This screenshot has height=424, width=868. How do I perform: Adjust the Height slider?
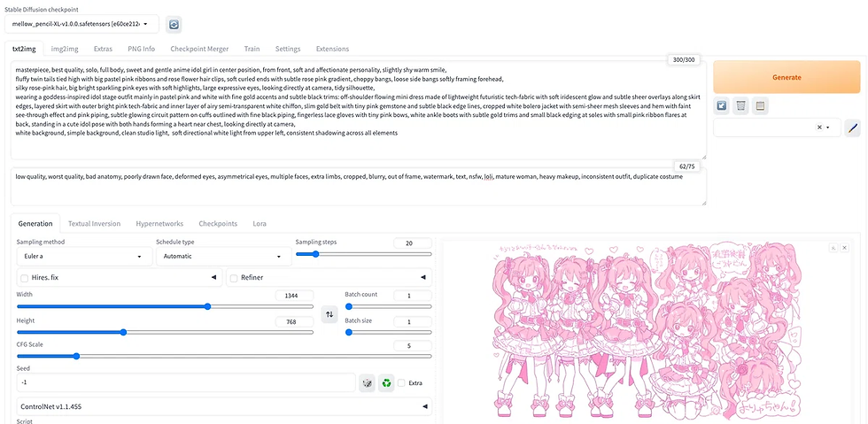click(165, 332)
